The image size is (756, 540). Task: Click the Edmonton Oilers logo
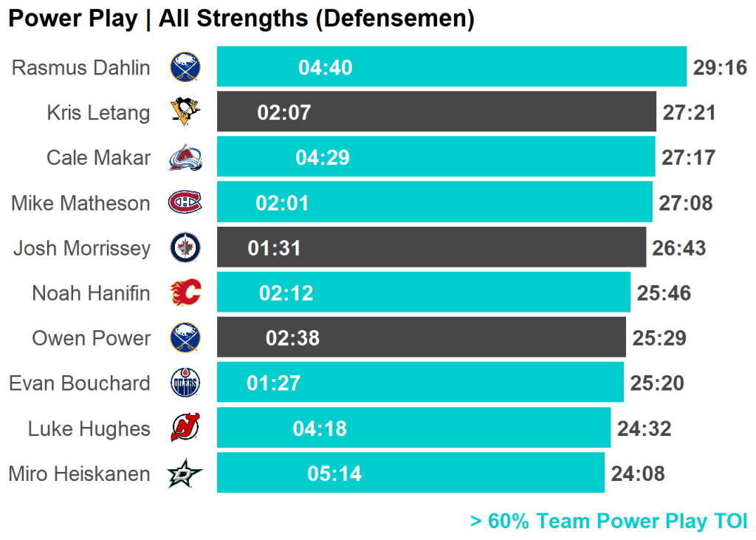click(x=185, y=383)
